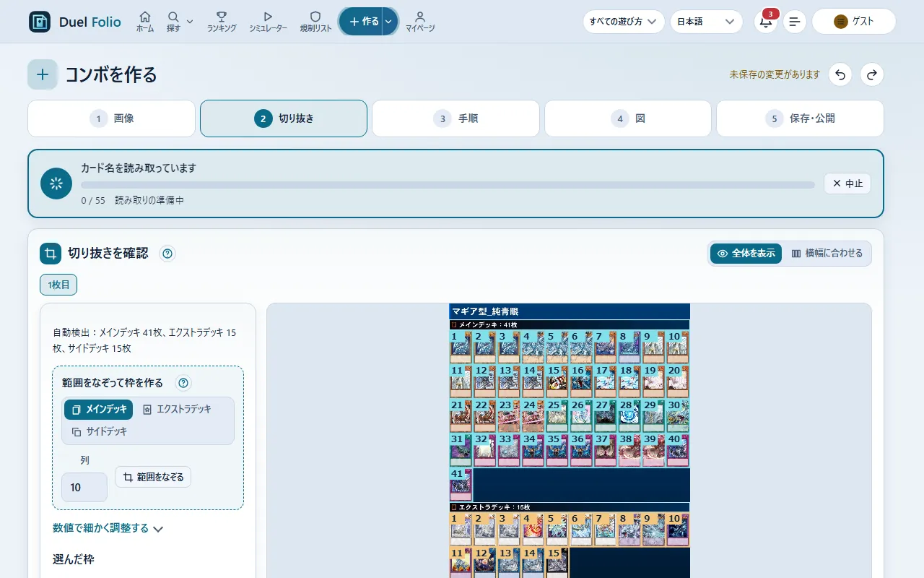This screenshot has height=578, width=924.
Task: Expand 数値で細かく調整する section
Action: pyautogui.click(x=108, y=529)
